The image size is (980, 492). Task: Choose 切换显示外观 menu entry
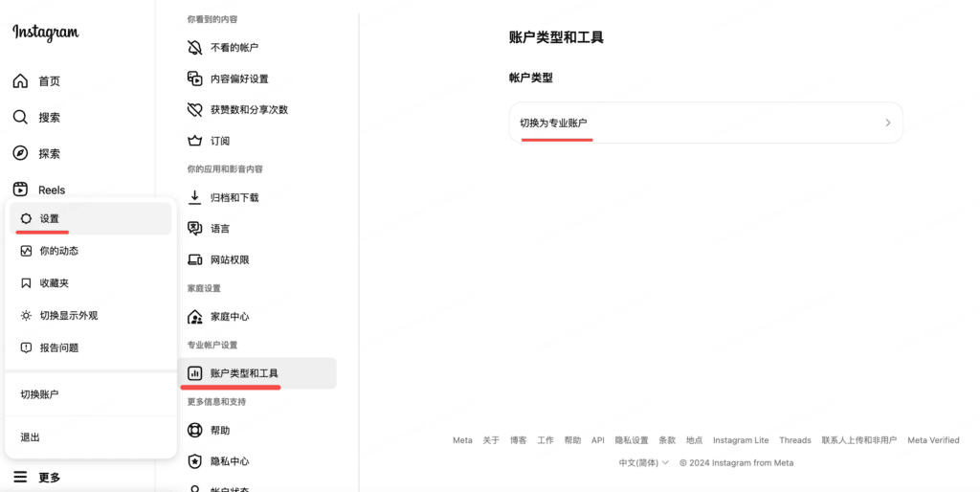(91, 316)
